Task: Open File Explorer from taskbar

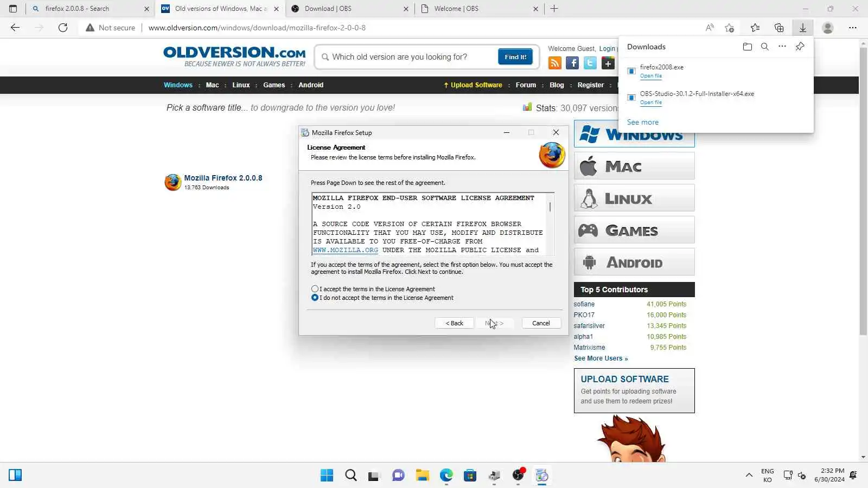Action: 423,476
